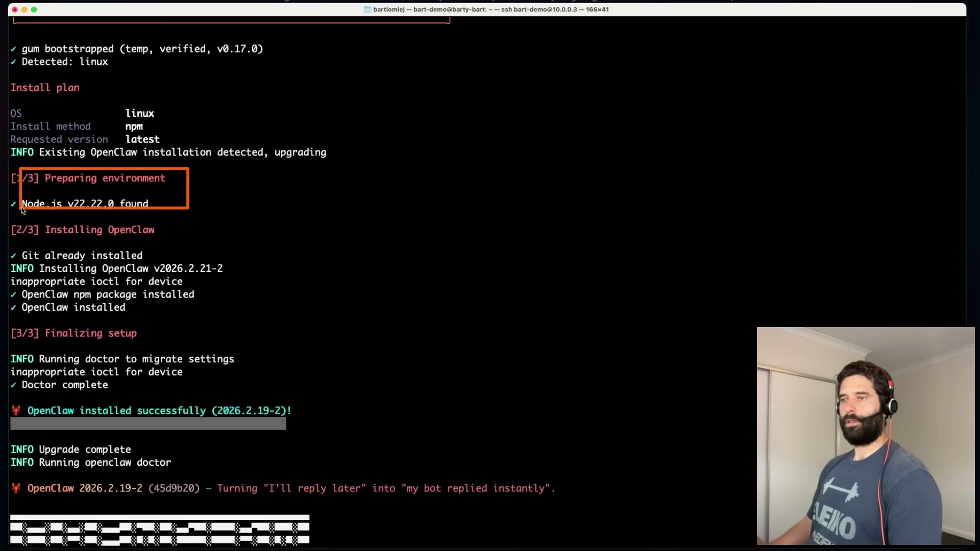Click the '[3/3] Finalizing setup' step
The image size is (980, 551).
74,333
